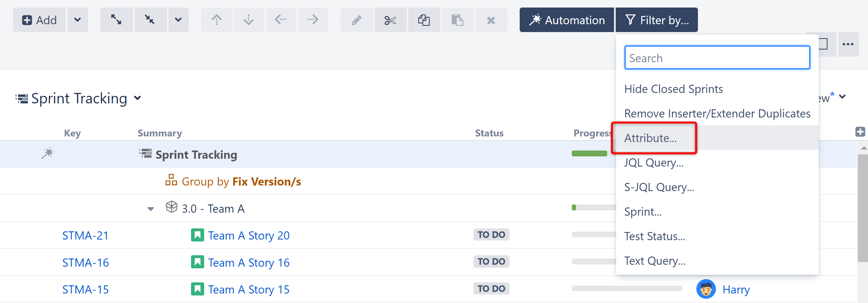Screen dimensions: 868x303
Task: Open the Sprint Tracking structure dropdown
Action: click(138, 98)
